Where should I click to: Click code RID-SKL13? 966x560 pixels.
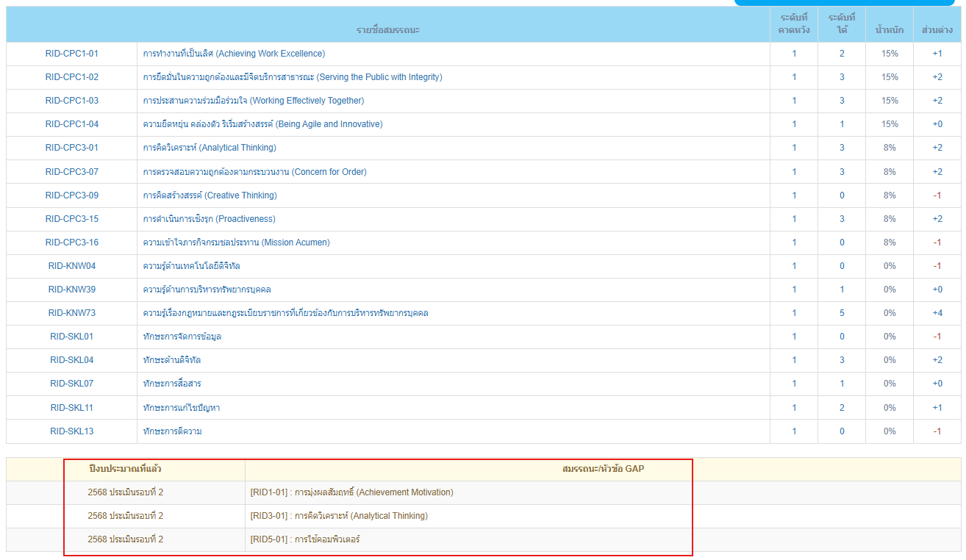71,431
